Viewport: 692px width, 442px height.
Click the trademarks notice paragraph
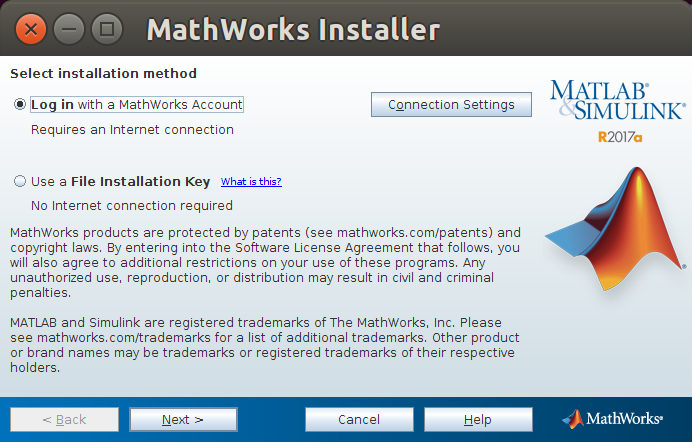coord(265,345)
